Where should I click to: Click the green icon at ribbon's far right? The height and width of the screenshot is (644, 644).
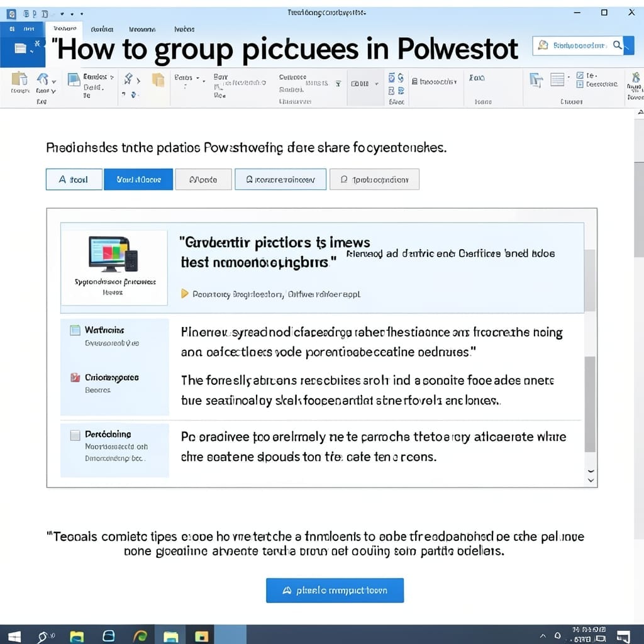pos(636,77)
